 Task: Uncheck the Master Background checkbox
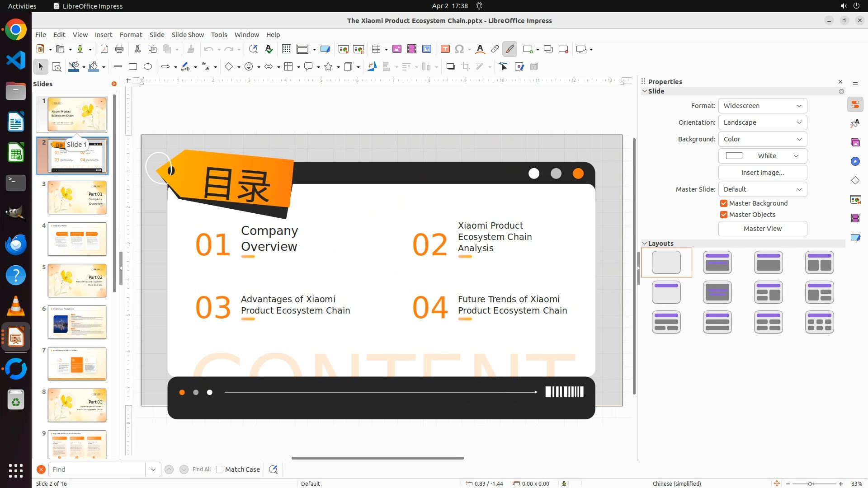tap(724, 203)
